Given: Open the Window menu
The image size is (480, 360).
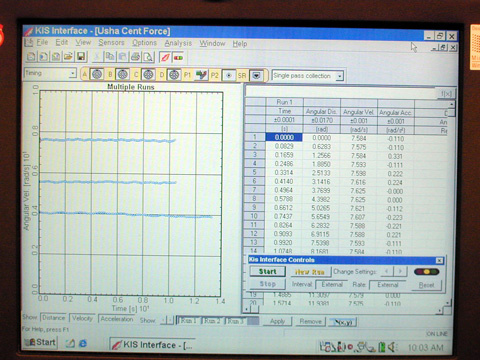Looking at the screenshot, I should 212,44.
